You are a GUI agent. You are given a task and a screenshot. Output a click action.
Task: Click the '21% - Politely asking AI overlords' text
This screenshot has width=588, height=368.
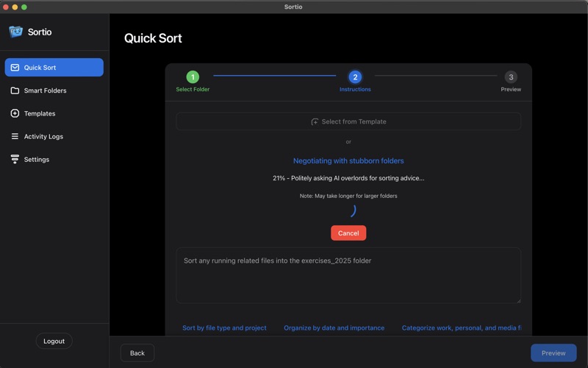348,178
